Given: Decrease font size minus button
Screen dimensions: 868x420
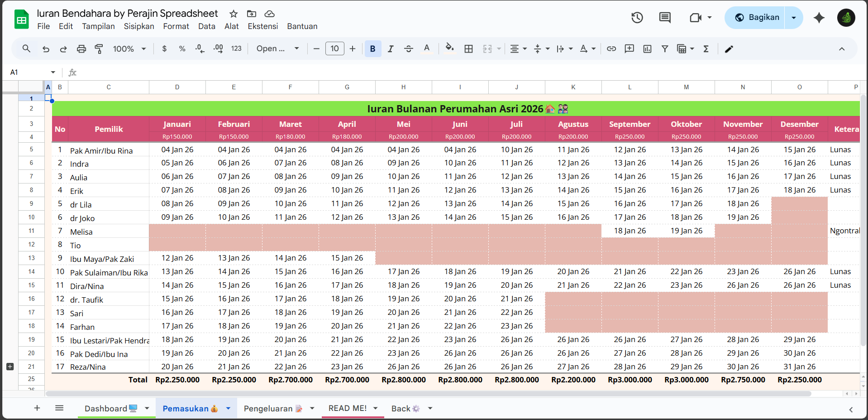Looking at the screenshot, I should (316, 48).
